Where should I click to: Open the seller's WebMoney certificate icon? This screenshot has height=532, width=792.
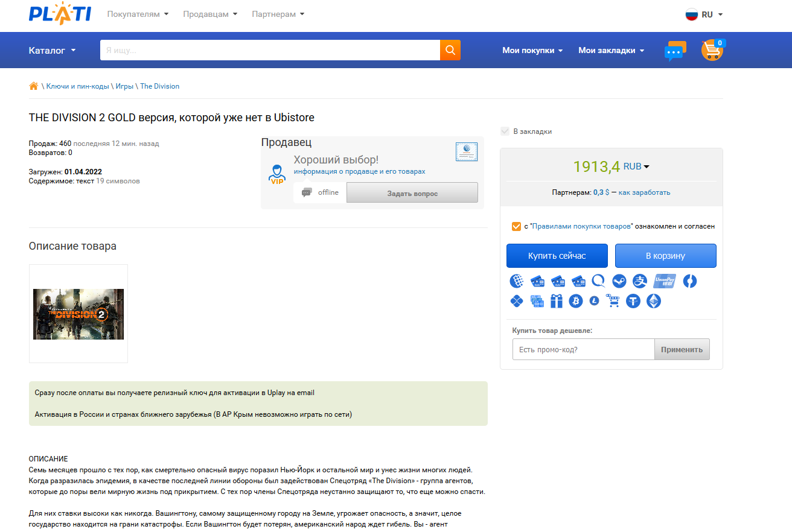(x=466, y=152)
